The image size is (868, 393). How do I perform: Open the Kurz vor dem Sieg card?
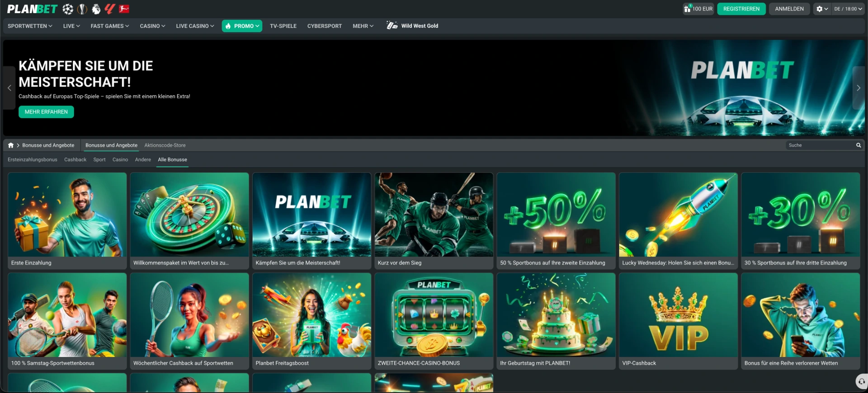434,221
